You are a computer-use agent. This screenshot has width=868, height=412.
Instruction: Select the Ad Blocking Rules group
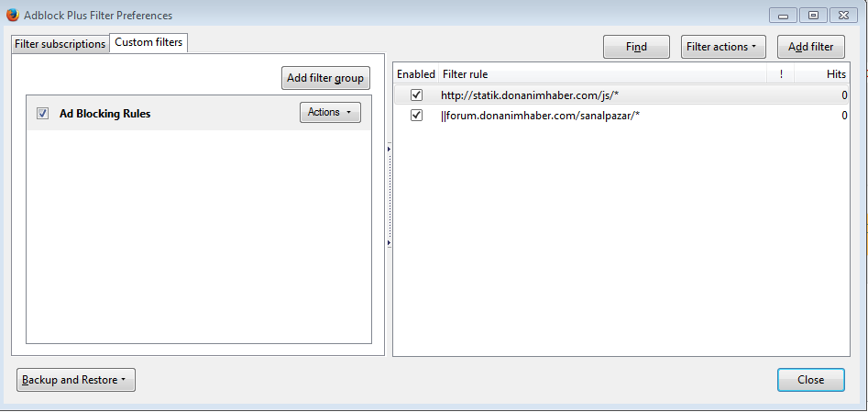click(198, 113)
